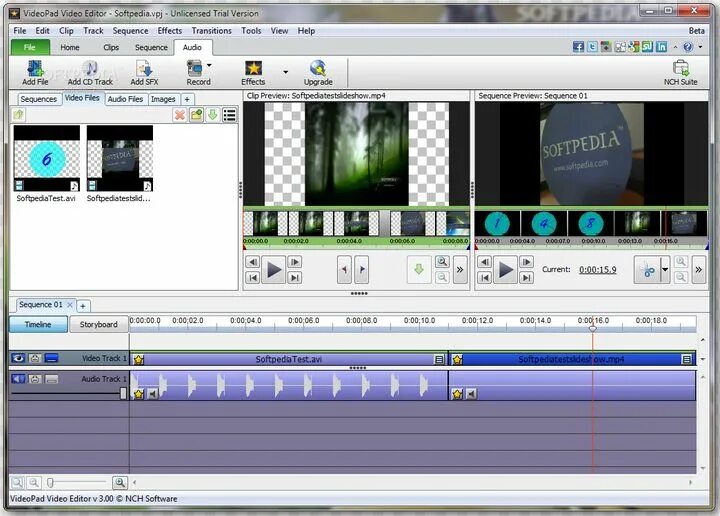The height and width of the screenshot is (516, 720).
Task: Go to the clip preview start
Action: pyautogui.click(x=252, y=277)
